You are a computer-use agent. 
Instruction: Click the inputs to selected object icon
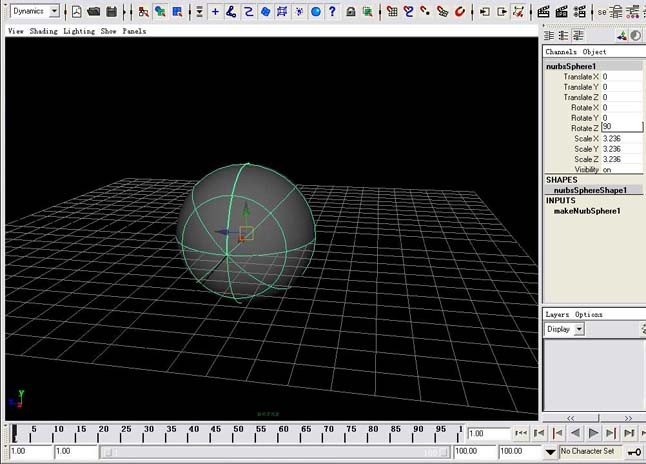485,12
